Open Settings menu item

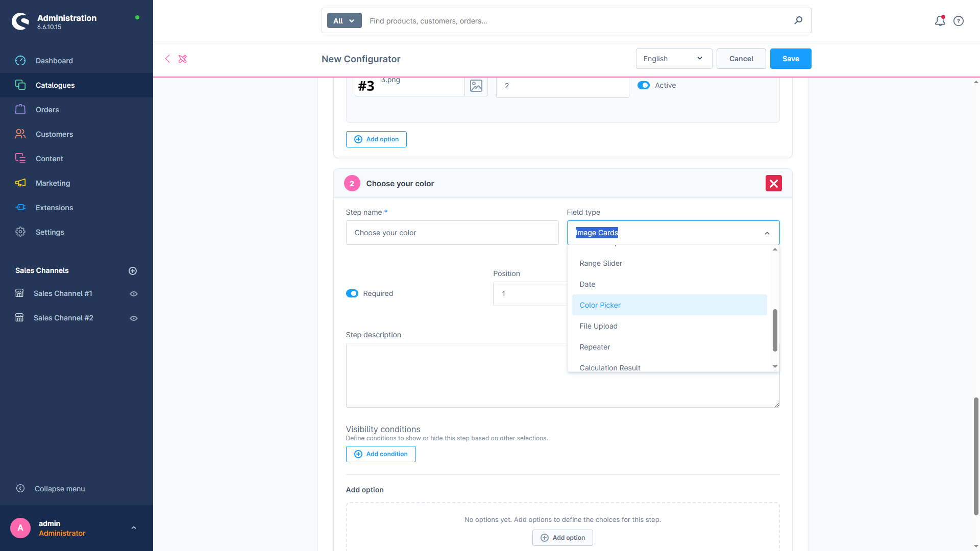(x=77, y=232)
